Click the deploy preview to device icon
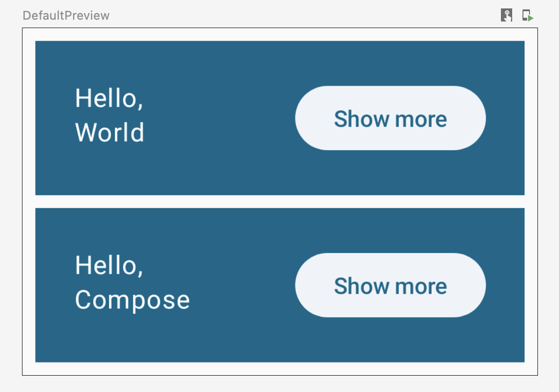559x392 pixels. click(527, 15)
